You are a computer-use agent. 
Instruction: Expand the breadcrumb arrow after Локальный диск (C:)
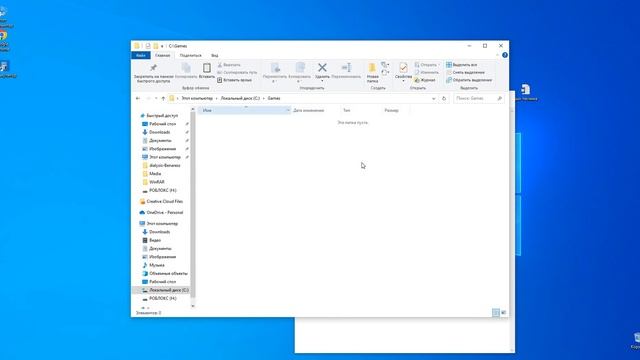pos(264,98)
